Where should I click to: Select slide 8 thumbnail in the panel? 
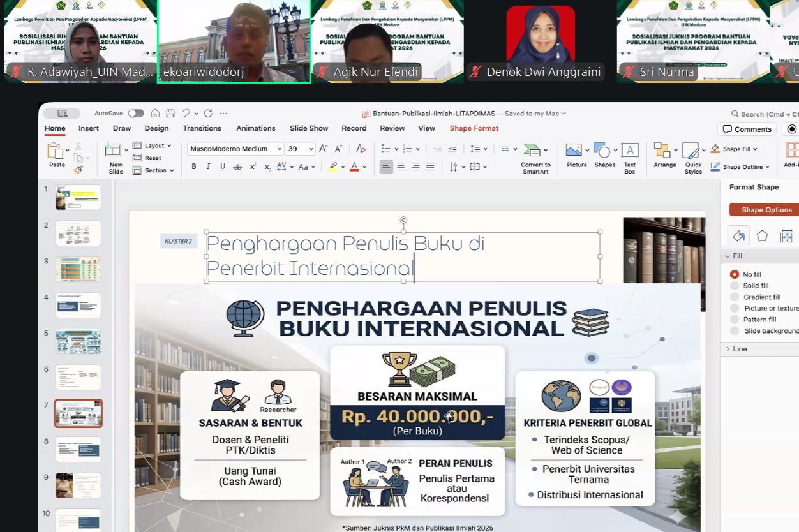point(78,450)
